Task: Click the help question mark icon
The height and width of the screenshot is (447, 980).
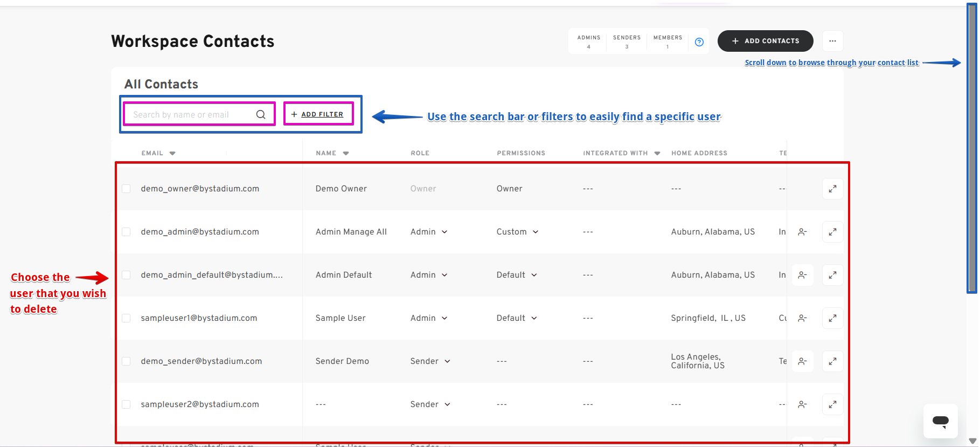Action: pyautogui.click(x=699, y=42)
